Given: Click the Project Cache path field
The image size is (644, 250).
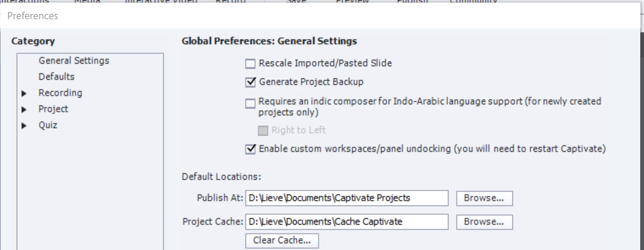Looking at the screenshot, I should [x=346, y=222].
